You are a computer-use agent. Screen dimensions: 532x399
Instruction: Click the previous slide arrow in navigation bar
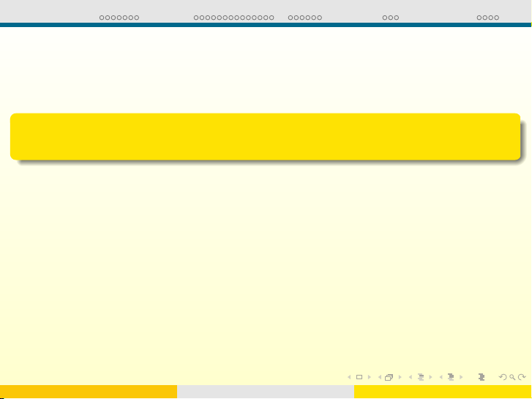point(348,377)
